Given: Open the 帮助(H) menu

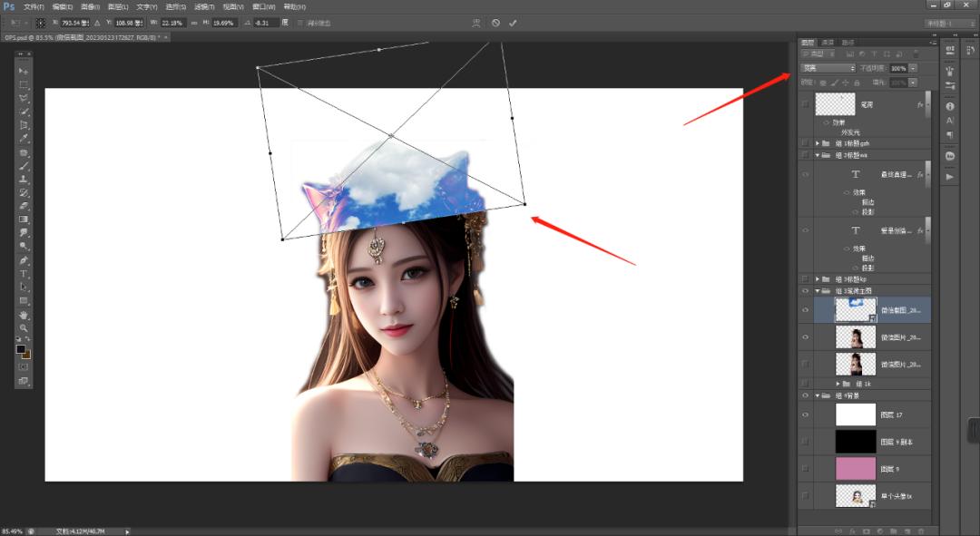Looking at the screenshot, I should pyautogui.click(x=295, y=6).
